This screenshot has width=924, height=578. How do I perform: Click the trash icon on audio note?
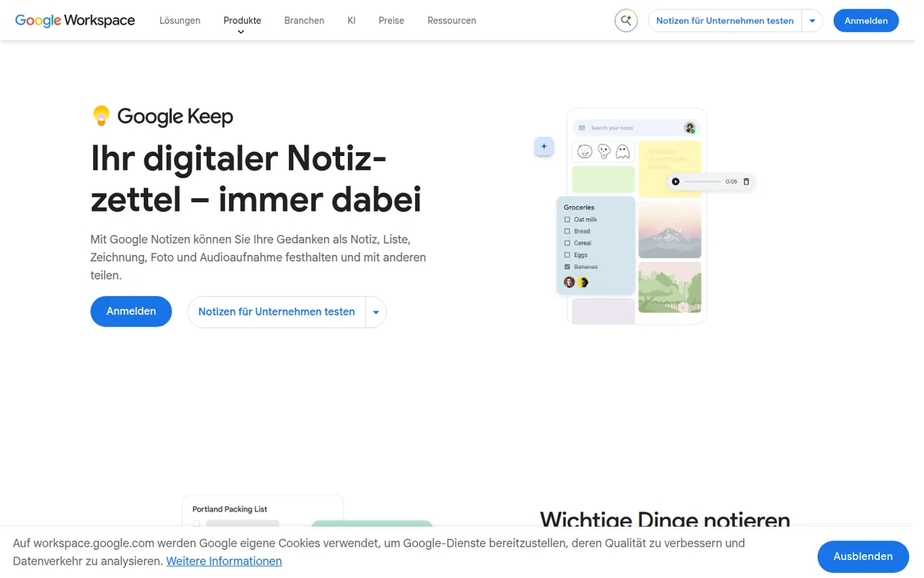click(x=746, y=181)
